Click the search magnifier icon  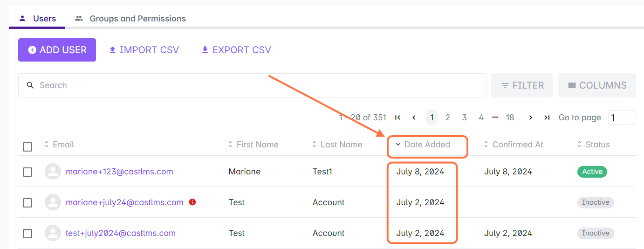coord(30,85)
